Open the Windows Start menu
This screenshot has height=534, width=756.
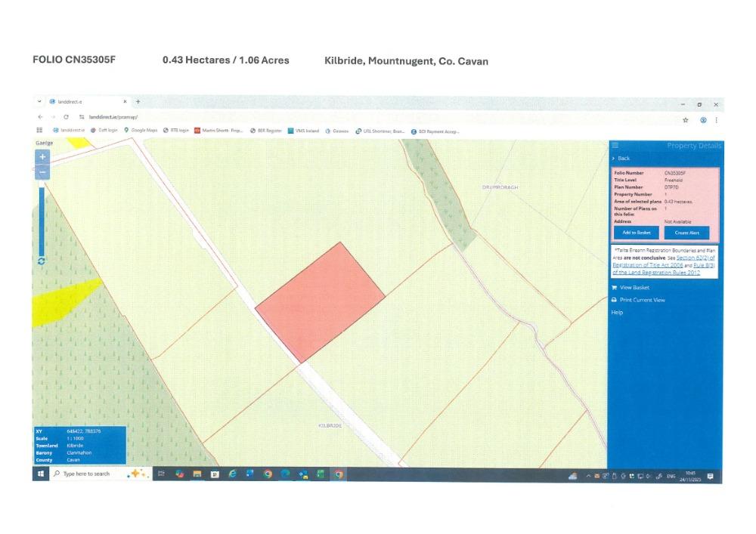[x=41, y=474]
